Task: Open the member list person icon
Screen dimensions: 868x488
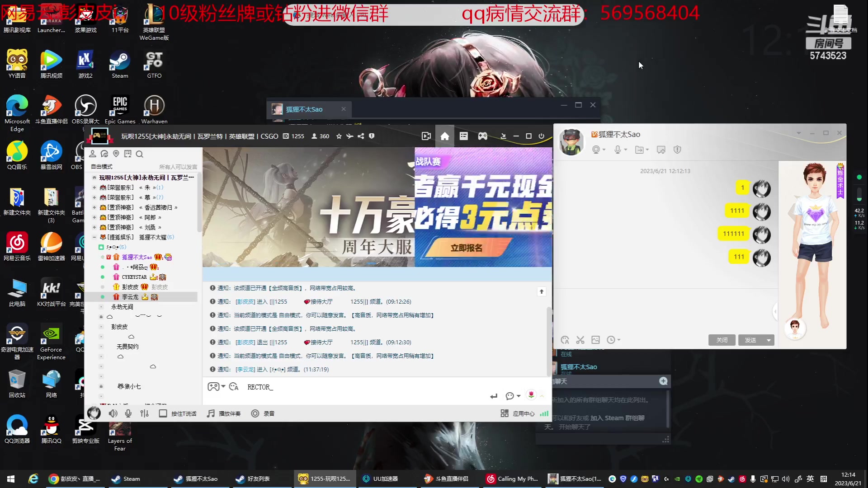Action: [x=93, y=154]
